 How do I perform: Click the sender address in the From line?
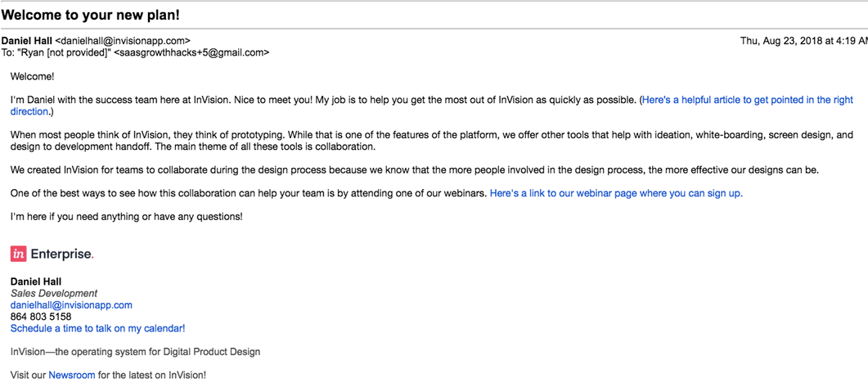pyautogui.click(x=123, y=40)
